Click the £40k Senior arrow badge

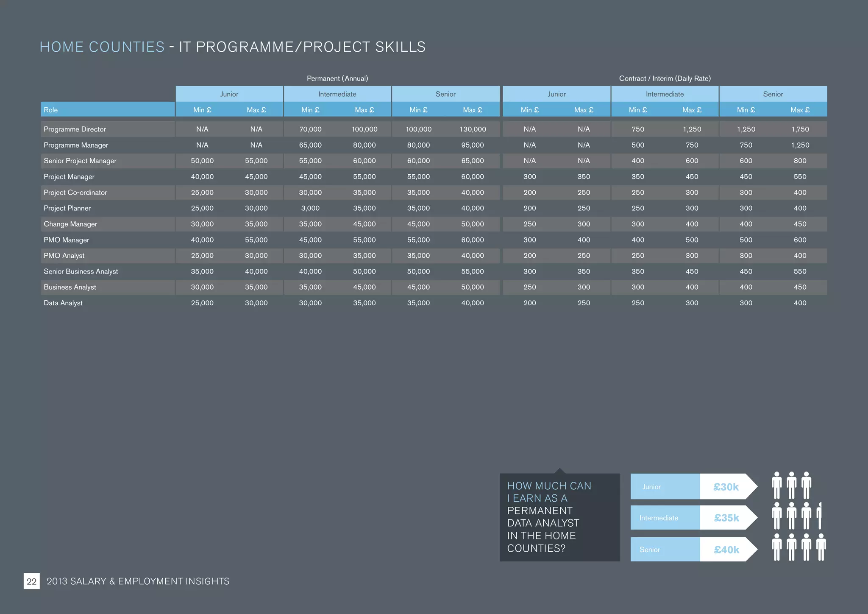727,550
